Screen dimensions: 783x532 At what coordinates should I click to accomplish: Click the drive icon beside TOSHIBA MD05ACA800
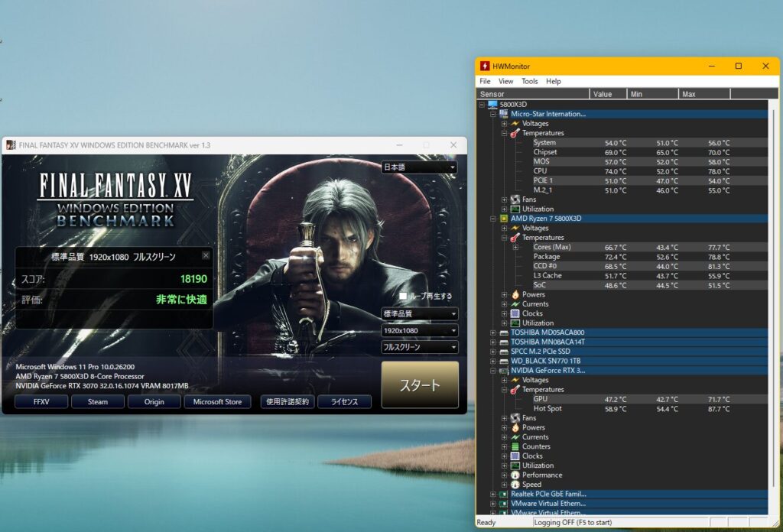click(503, 332)
